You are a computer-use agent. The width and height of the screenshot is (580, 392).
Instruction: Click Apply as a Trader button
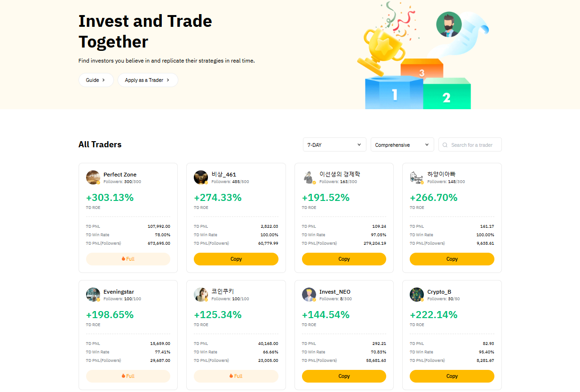click(148, 80)
